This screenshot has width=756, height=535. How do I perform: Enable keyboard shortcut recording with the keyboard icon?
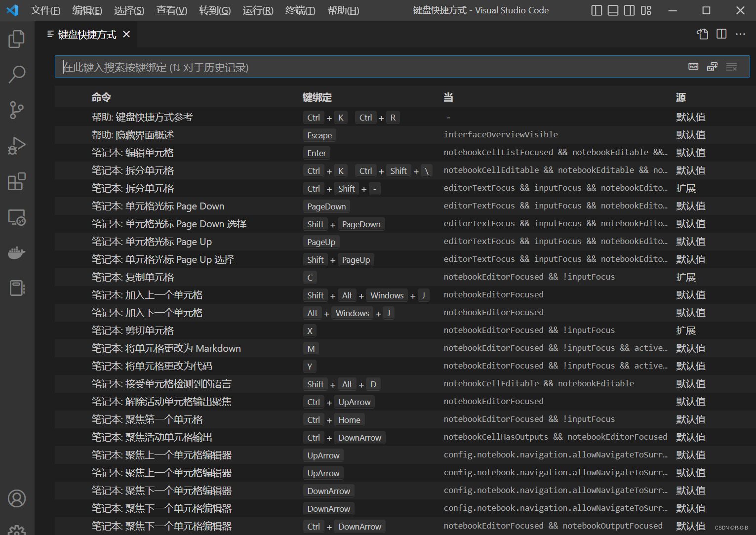[693, 66]
